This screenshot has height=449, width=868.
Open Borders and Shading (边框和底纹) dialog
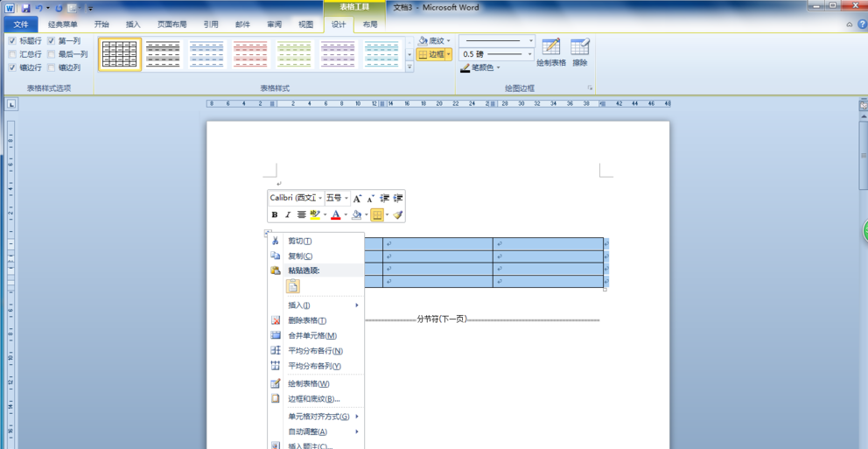click(316, 398)
